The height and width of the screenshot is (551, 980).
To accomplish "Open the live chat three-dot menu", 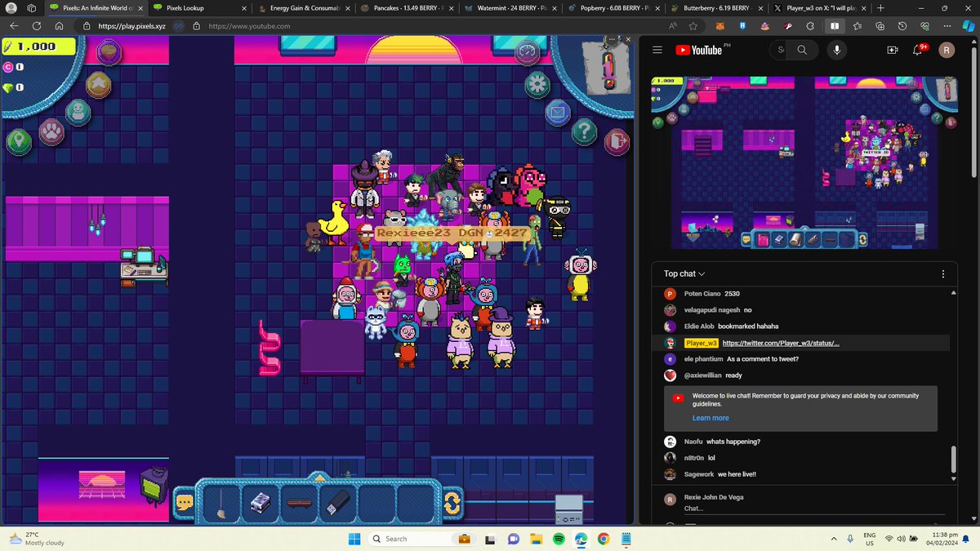I will pyautogui.click(x=943, y=274).
